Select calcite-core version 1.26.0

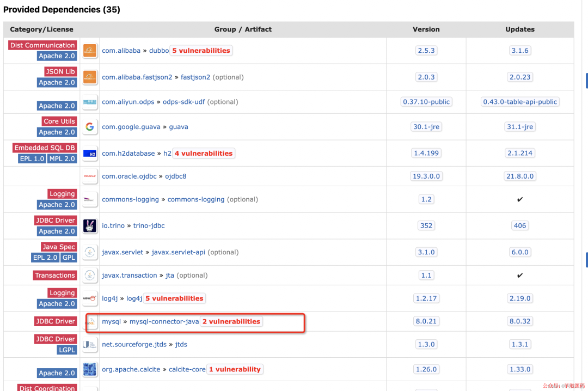pyautogui.click(x=426, y=369)
